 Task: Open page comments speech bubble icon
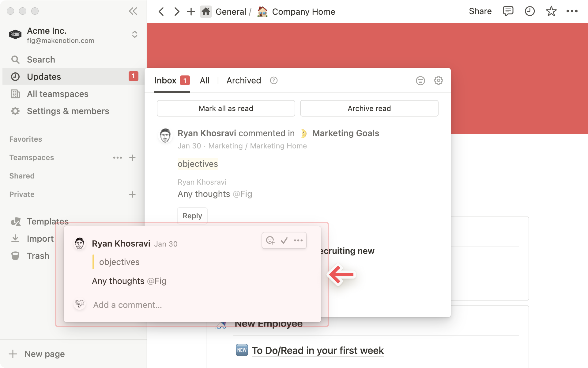[508, 11]
